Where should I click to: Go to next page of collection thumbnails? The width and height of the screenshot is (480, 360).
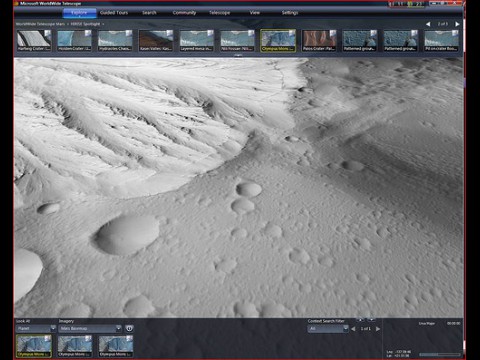click(457, 24)
